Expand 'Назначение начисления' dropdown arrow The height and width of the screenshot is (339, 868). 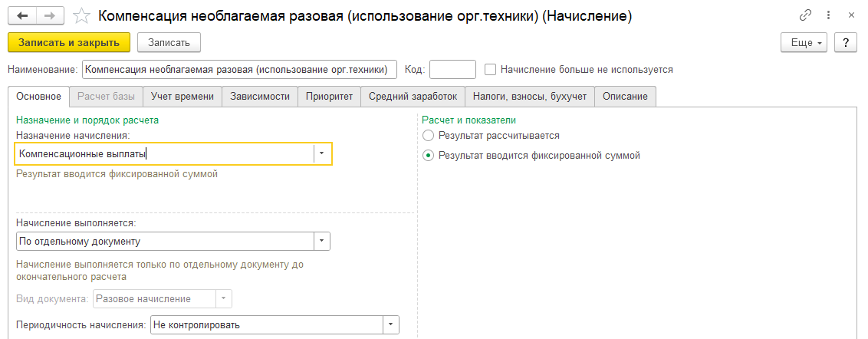[x=321, y=154]
